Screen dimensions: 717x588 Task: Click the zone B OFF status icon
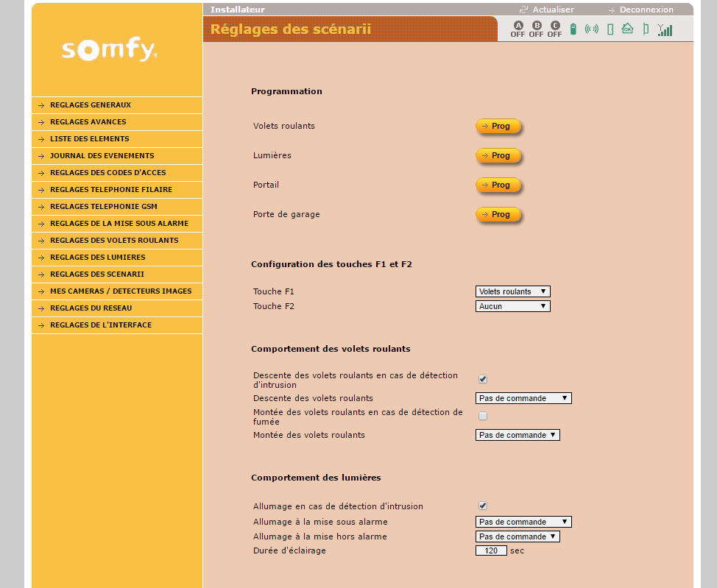click(537, 29)
